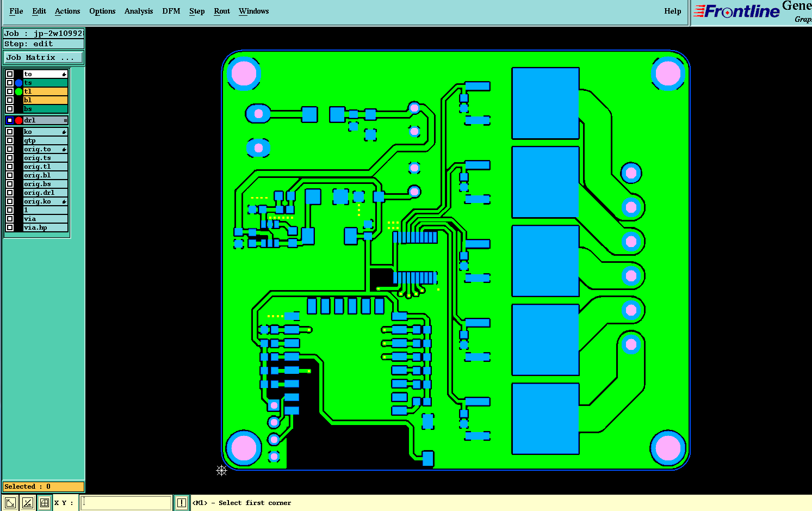This screenshot has width=812, height=511.
Task: Click the origin datum marker on canvas
Action: tap(221, 471)
